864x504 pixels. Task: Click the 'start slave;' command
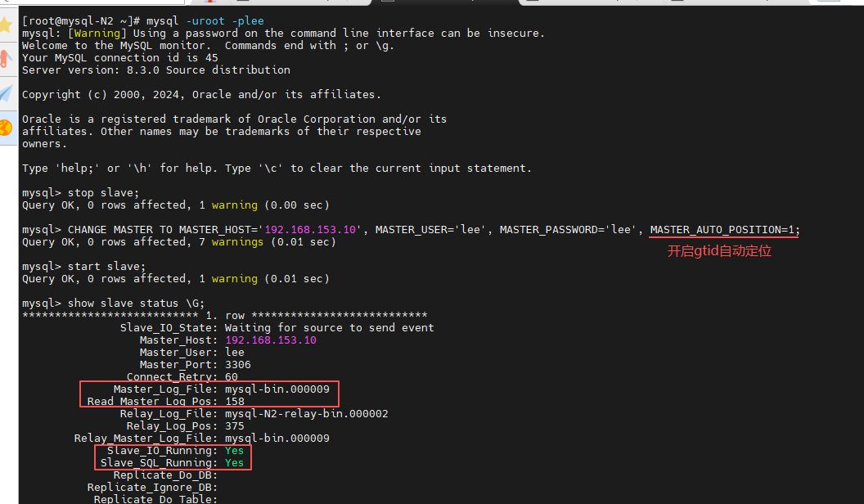click(107, 267)
